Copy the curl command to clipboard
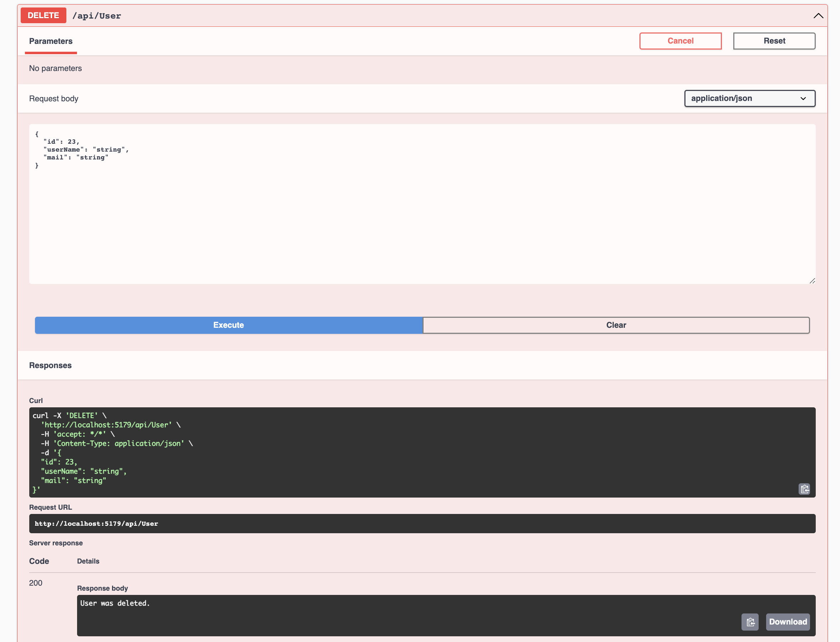 pyautogui.click(x=804, y=489)
